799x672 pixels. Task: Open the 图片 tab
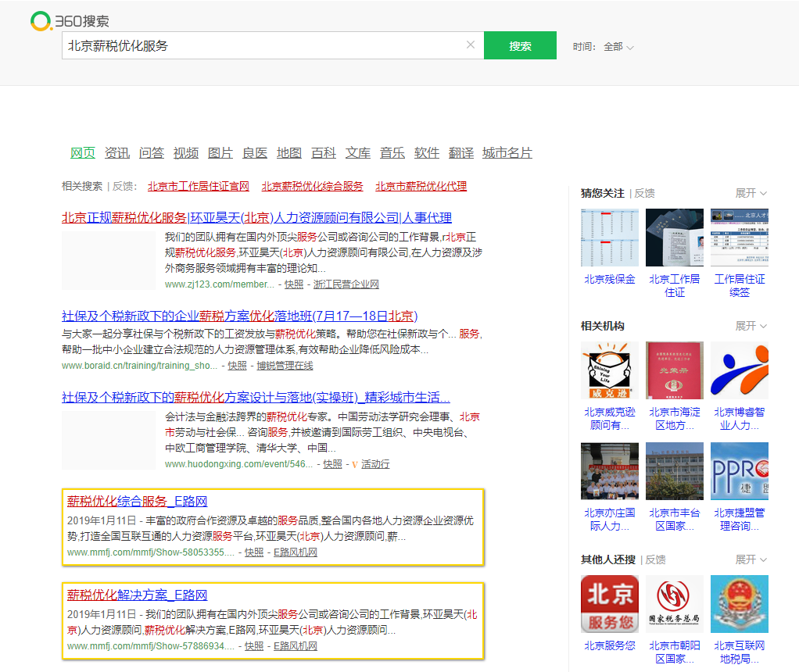click(220, 153)
